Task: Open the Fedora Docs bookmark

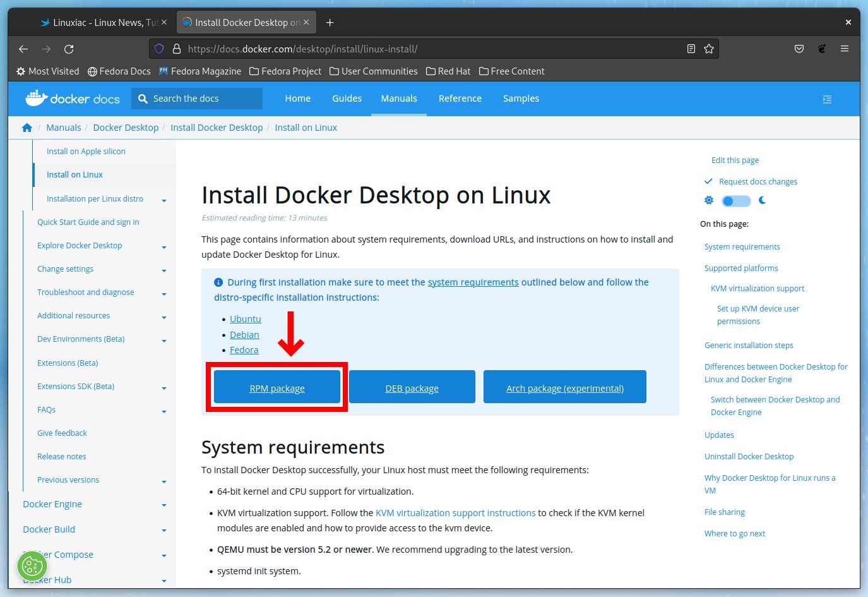Action: click(x=119, y=71)
